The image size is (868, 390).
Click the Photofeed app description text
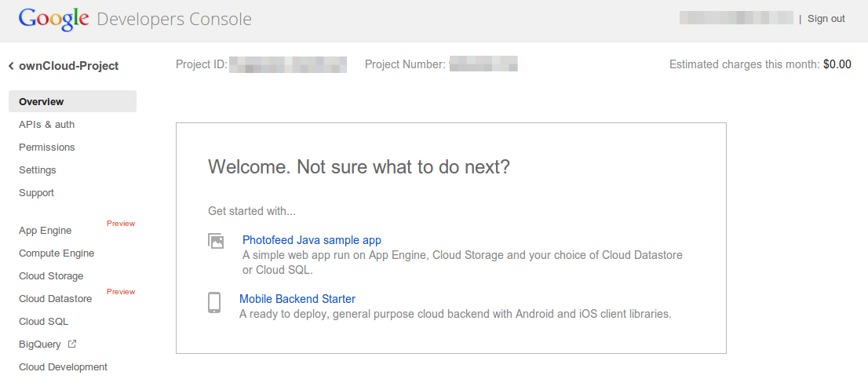tap(462, 263)
